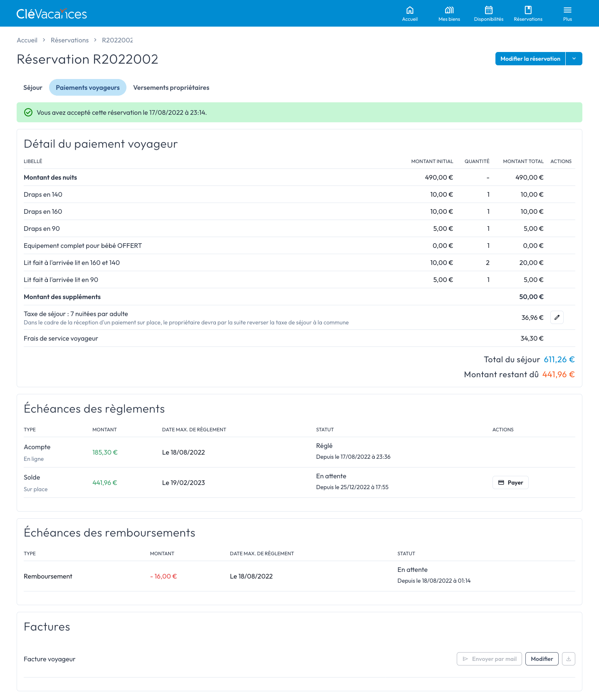Viewport: 599px width, 700px height.
Task: Select the Paiements voyageurs tab
Action: [x=88, y=87]
